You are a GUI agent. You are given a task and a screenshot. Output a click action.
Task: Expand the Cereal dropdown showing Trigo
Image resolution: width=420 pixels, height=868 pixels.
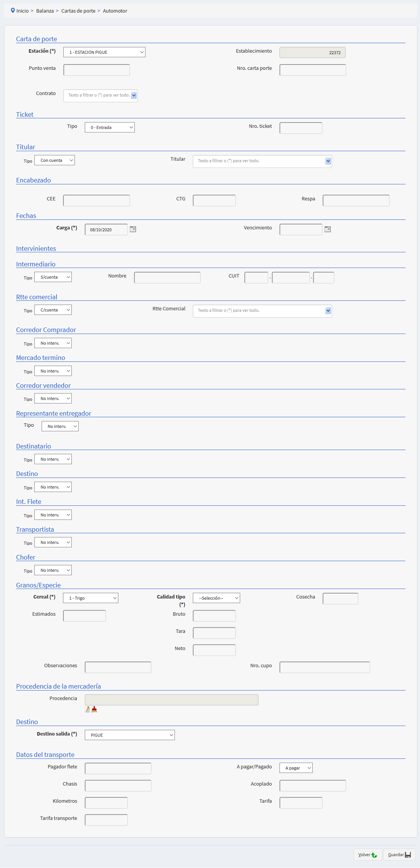coord(90,598)
